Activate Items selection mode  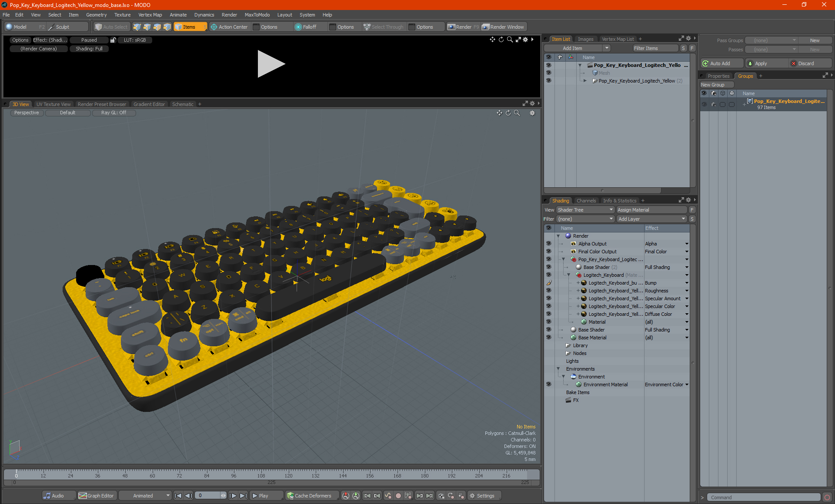point(190,27)
